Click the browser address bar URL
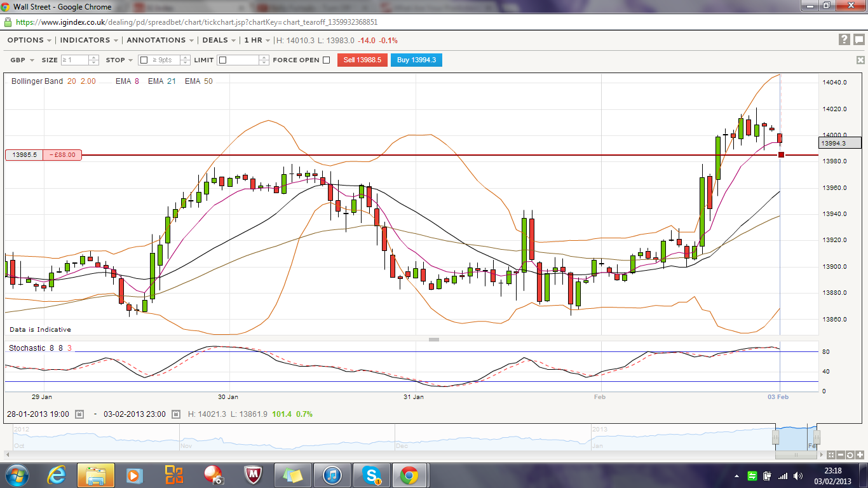 point(196,22)
